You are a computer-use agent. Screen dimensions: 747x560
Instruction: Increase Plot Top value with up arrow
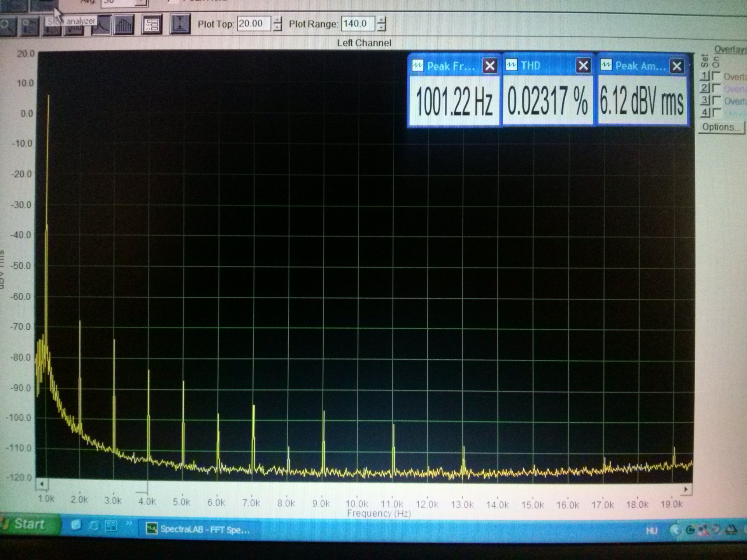pyautogui.click(x=277, y=20)
